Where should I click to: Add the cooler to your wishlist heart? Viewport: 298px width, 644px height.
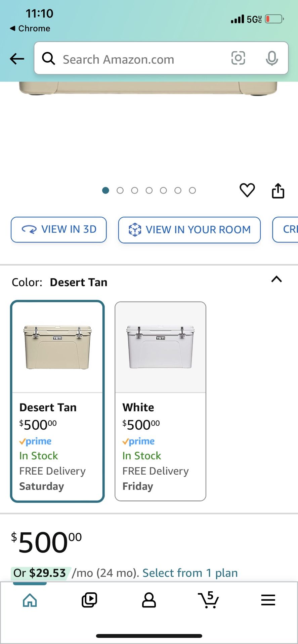pos(247,190)
